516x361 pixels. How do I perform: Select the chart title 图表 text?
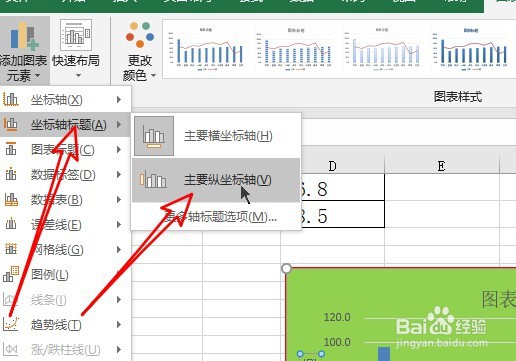coord(498,299)
